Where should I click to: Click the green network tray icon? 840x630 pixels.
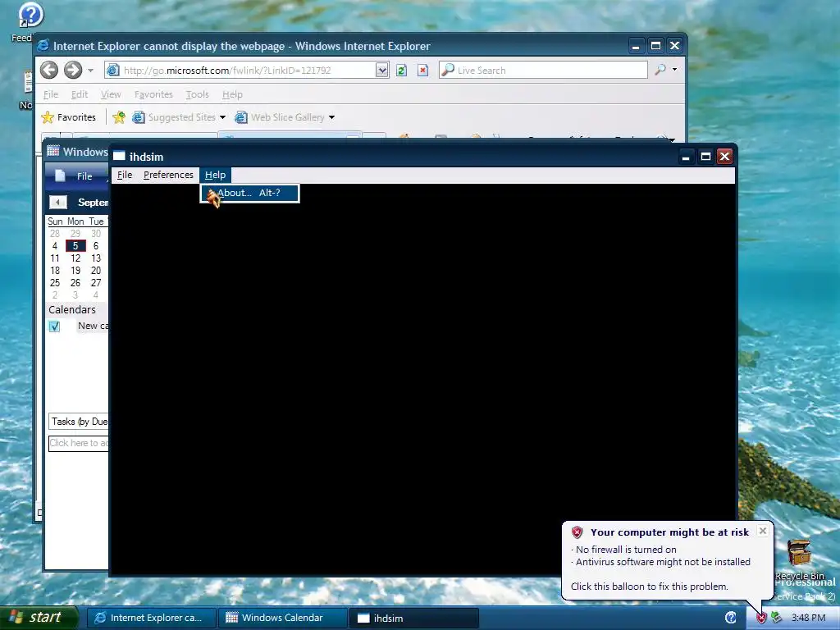[776, 618]
